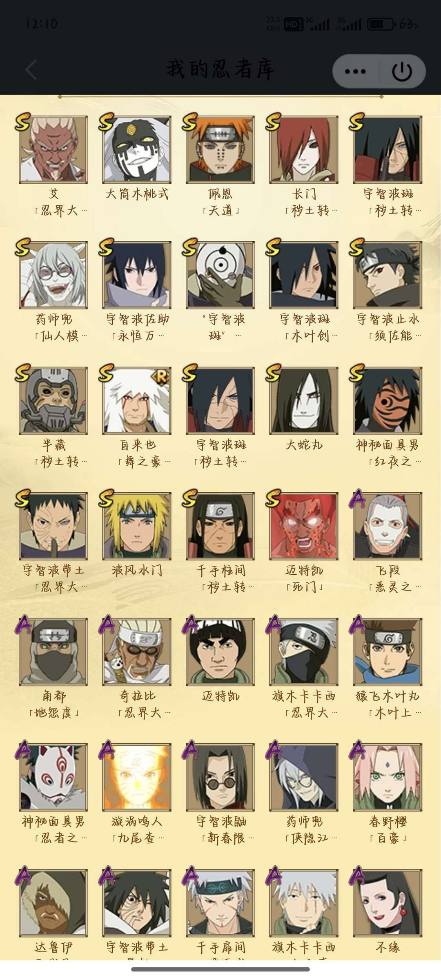Tap the 角都「地怨虞」 portrait
The image size is (441, 980).
[x=53, y=651]
